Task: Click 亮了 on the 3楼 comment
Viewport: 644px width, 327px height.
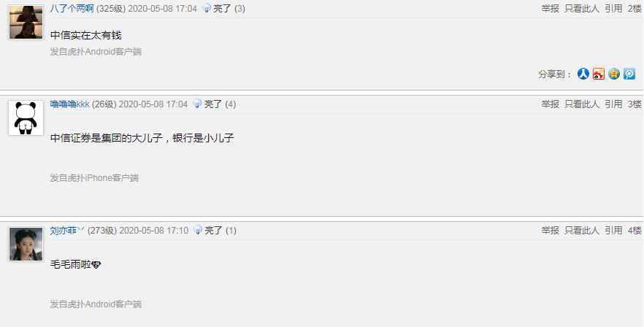Action: pyautogui.click(x=213, y=104)
